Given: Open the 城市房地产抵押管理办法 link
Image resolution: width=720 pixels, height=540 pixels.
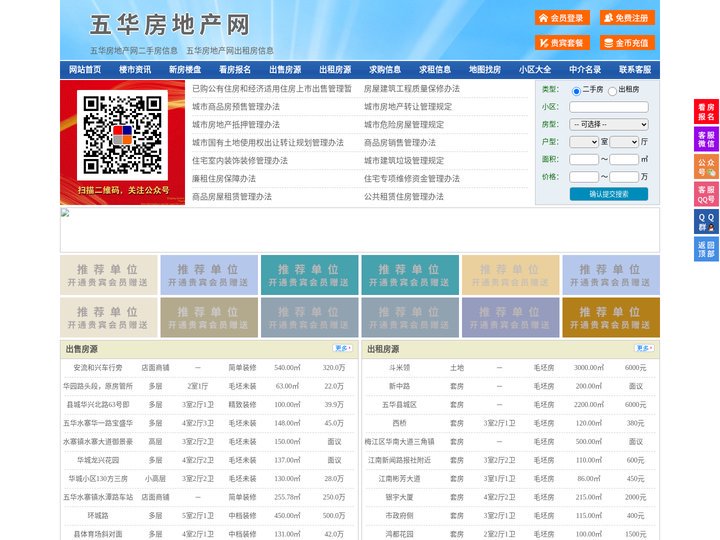Looking at the screenshot, I should tap(236, 124).
